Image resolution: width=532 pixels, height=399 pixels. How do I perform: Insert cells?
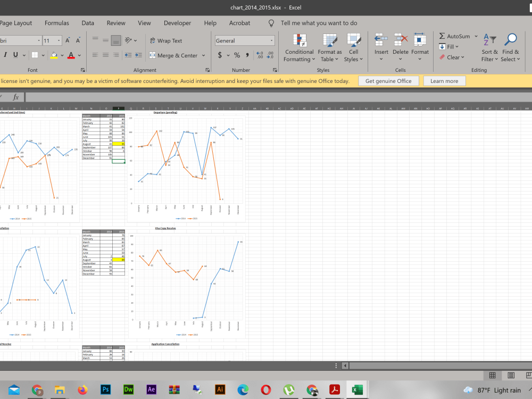click(x=381, y=47)
